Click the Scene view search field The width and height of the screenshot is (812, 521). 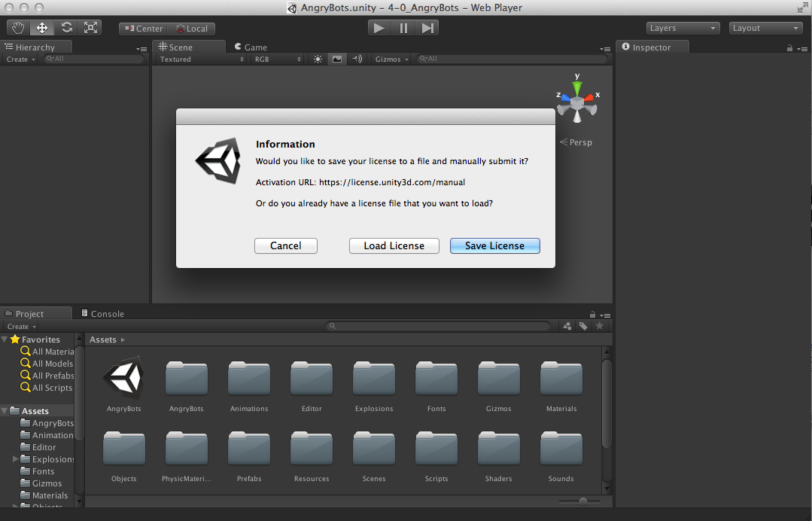[x=512, y=59]
